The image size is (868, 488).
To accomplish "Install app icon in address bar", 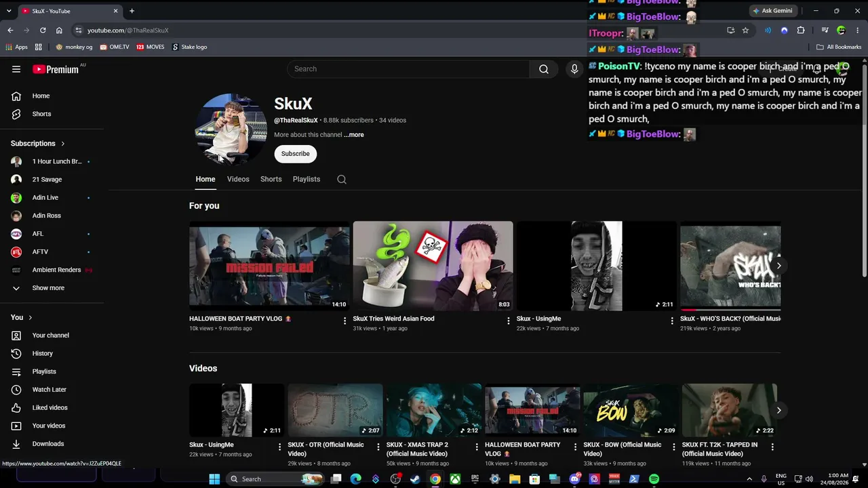I will (x=730, y=30).
